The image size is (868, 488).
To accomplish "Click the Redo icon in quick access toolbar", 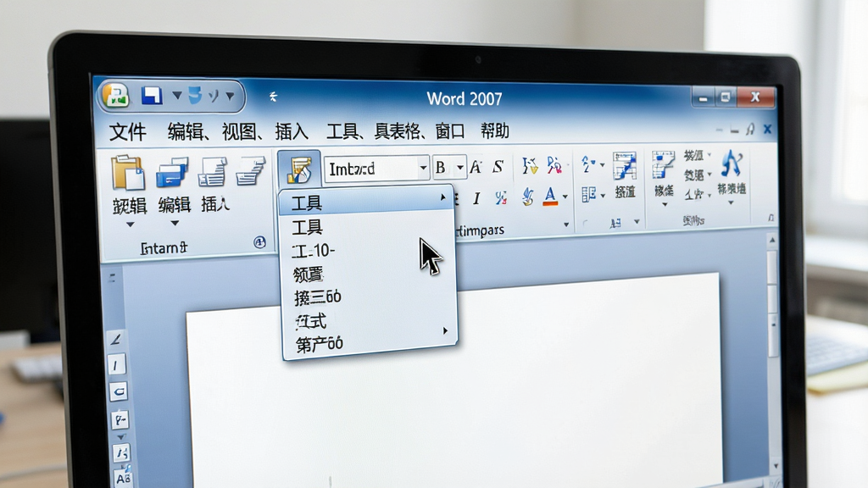I will click(213, 96).
